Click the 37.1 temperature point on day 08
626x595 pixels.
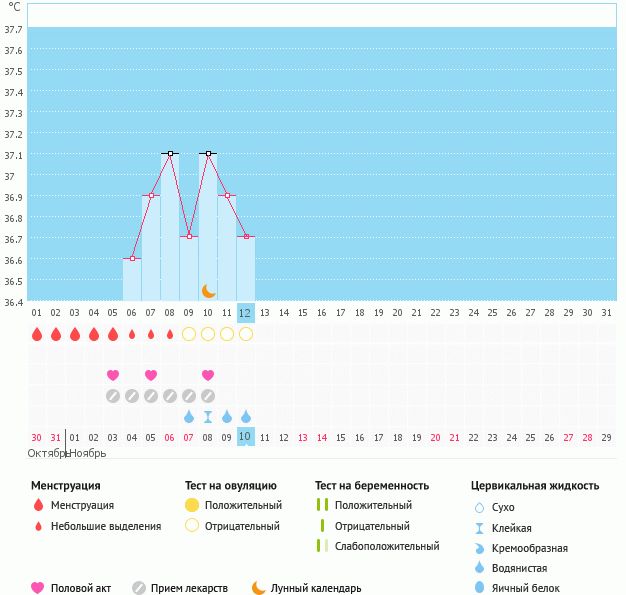coord(170,153)
